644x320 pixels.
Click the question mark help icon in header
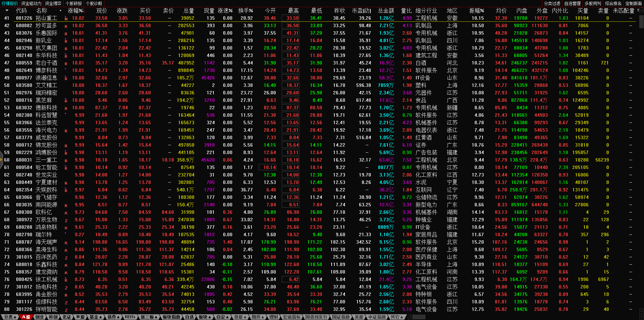638,11
